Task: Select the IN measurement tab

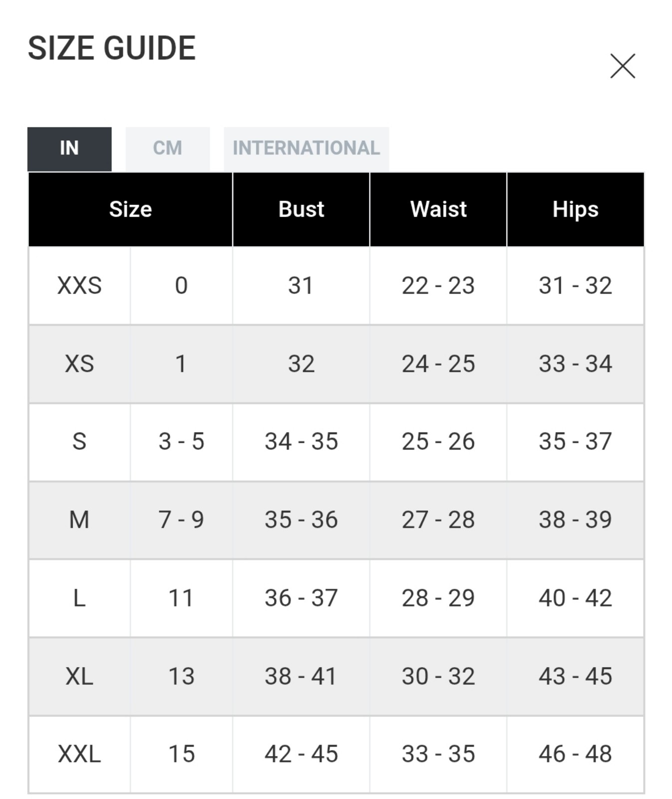Action: tap(69, 148)
